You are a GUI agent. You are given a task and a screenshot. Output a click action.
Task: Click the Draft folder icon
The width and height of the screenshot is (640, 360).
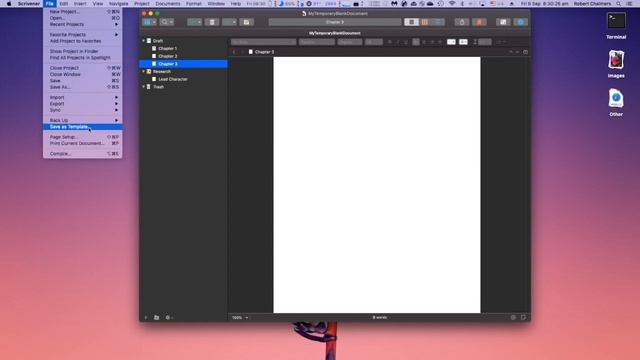(149, 41)
